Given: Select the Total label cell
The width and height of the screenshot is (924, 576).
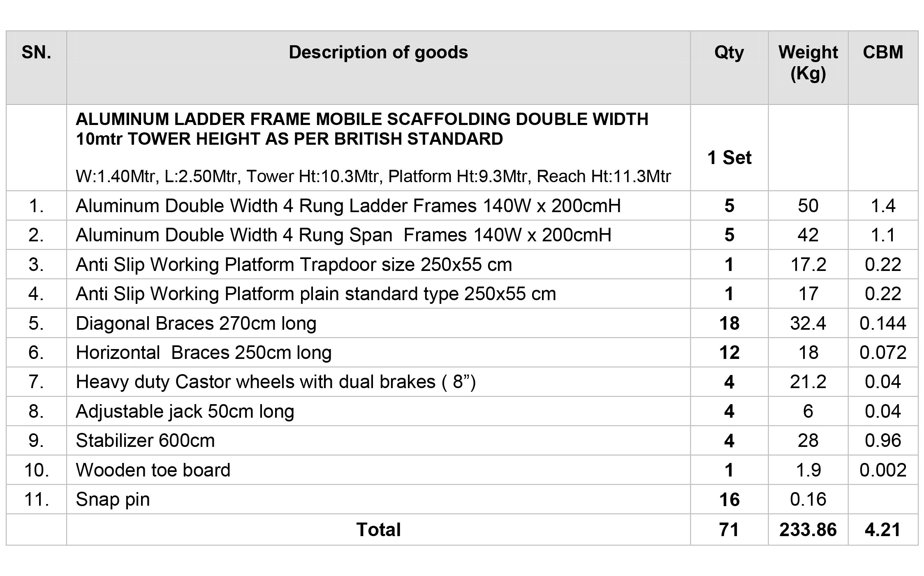Looking at the screenshot, I should click(378, 530).
